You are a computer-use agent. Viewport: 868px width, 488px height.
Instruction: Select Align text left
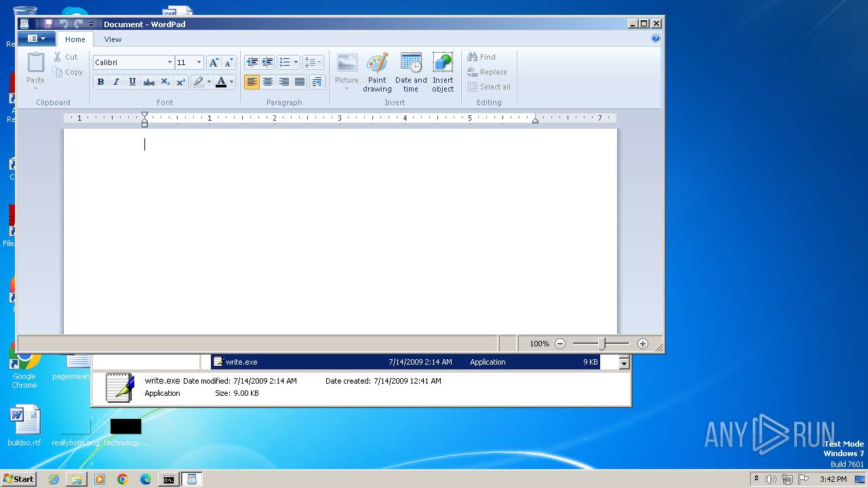252,82
